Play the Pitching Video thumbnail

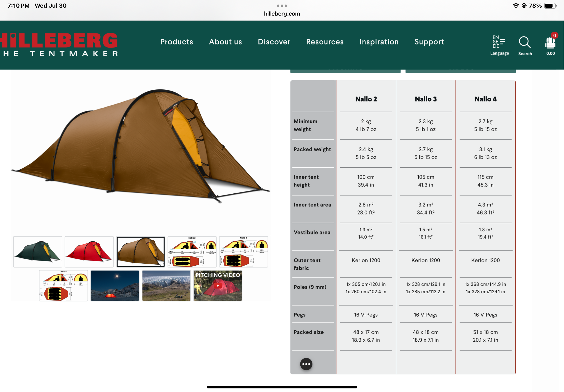click(x=217, y=285)
